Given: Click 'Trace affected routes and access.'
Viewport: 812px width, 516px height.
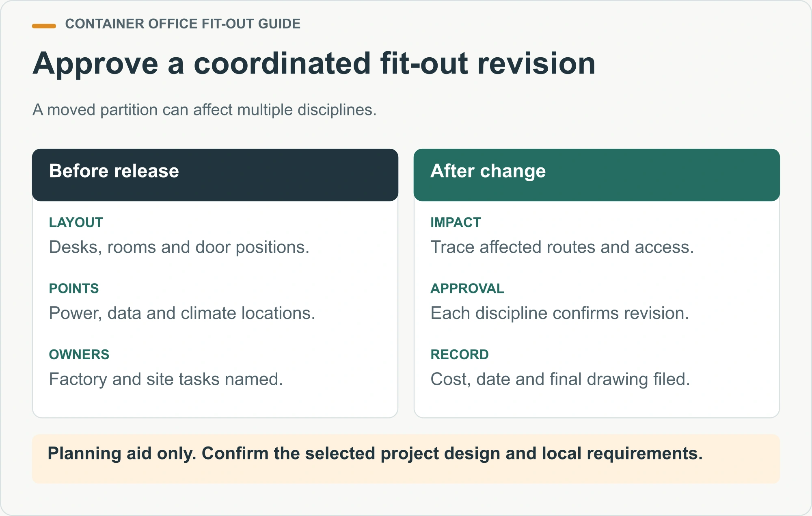Looking at the screenshot, I should 562,247.
